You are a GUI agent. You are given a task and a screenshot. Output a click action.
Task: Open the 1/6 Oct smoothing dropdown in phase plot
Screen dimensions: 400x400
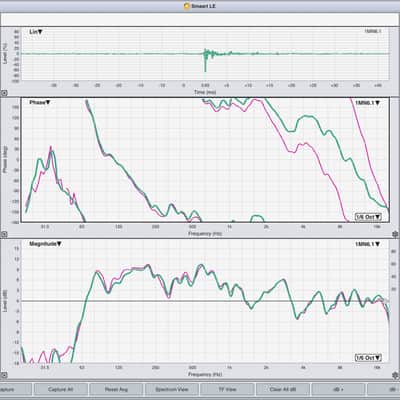point(368,217)
